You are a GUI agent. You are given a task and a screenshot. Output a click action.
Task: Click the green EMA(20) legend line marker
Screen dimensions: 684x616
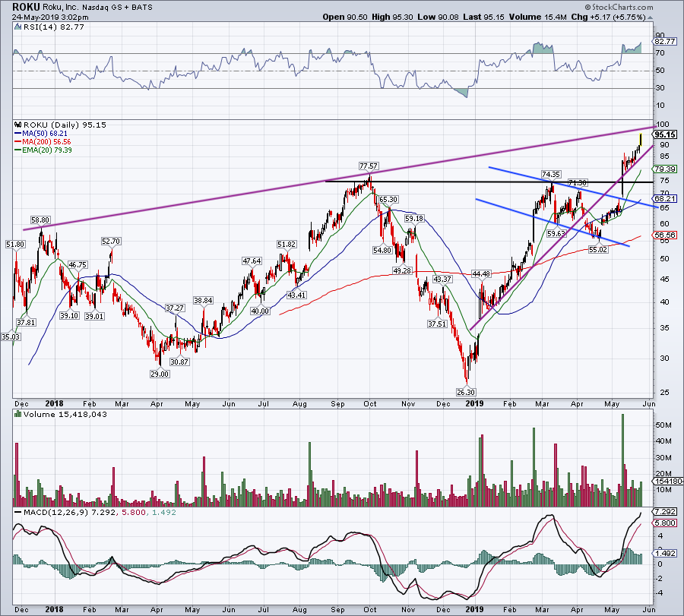(x=18, y=150)
